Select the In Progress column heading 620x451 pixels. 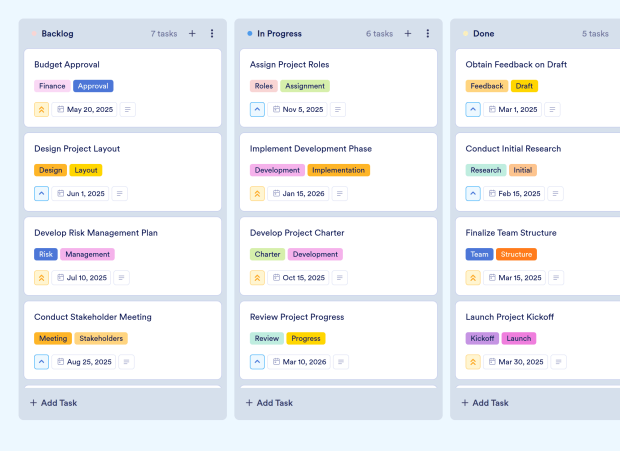[280, 34]
